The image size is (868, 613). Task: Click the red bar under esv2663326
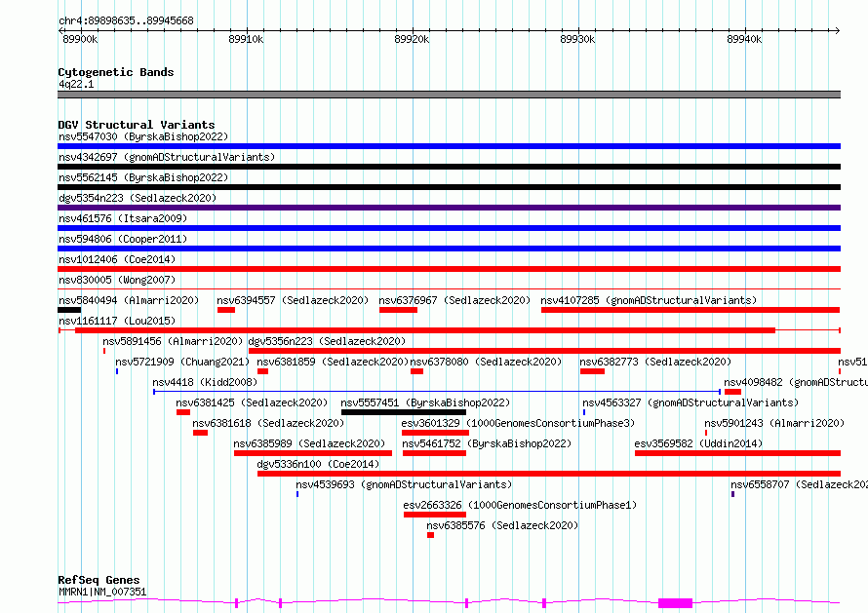point(435,515)
